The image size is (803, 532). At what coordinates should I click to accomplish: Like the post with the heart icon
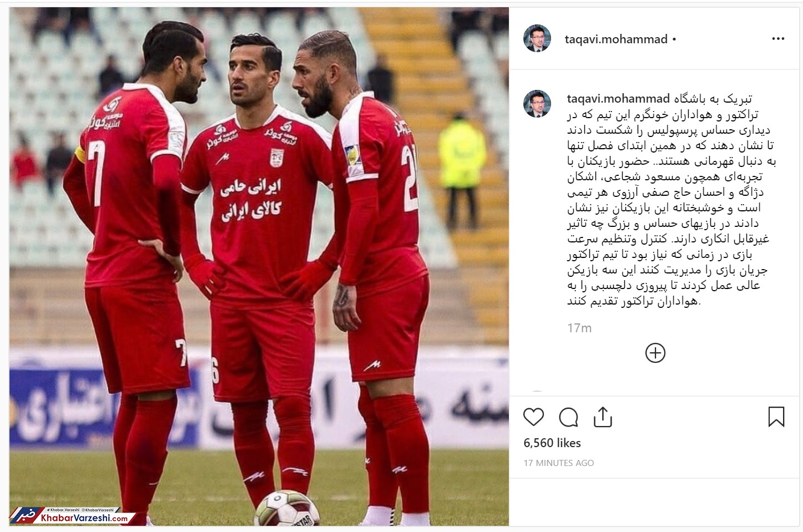click(533, 417)
